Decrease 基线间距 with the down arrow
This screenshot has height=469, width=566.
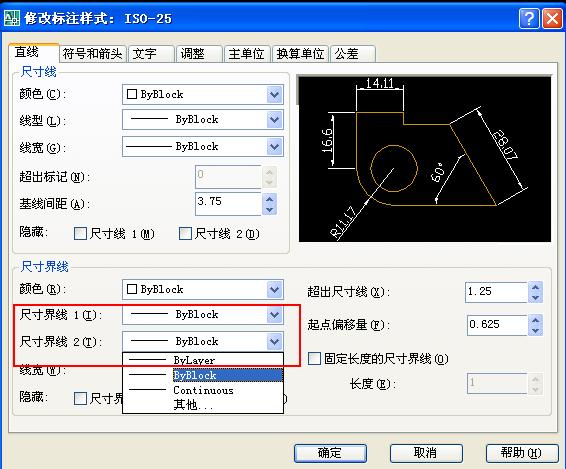pos(269,209)
